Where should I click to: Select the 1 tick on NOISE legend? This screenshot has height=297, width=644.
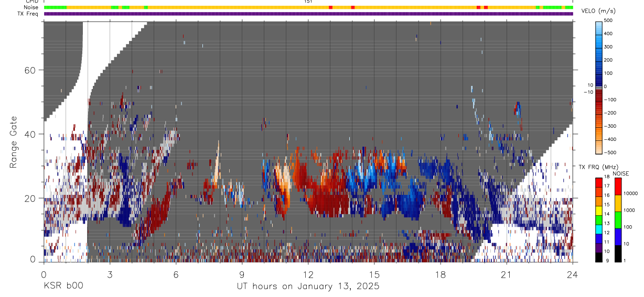coord(624,261)
